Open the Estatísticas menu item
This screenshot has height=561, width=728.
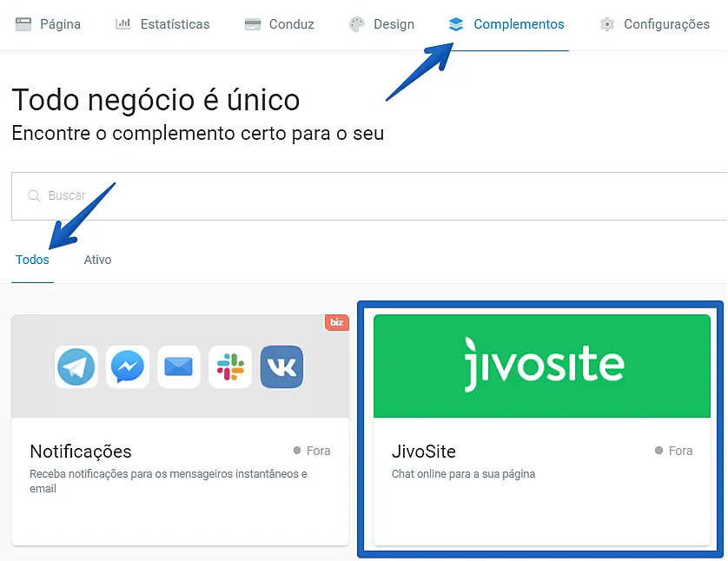(162, 24)
